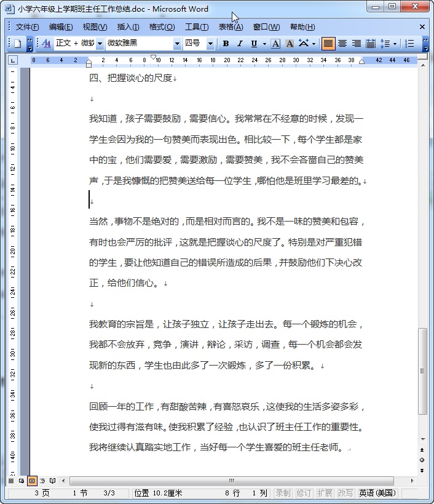Toggle underline formatting
434x504 pixels.
[254, 44]
